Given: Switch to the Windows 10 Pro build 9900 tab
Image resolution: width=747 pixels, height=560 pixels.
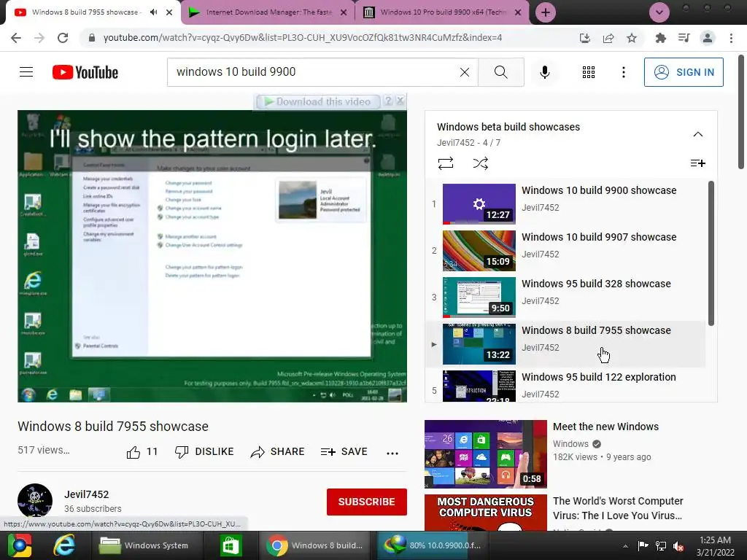Looking at the screenshot, I should pos(442,12).
